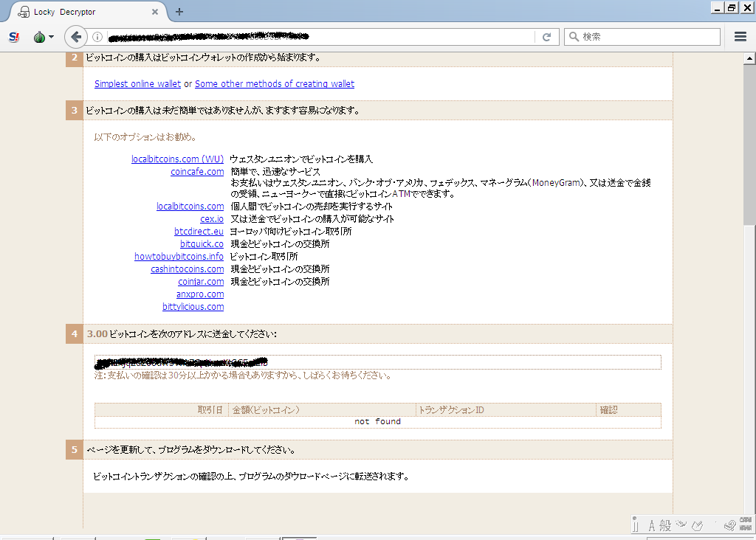756x540 pixels.
Task: Show site information via the info icon
Action: point(97,37)
